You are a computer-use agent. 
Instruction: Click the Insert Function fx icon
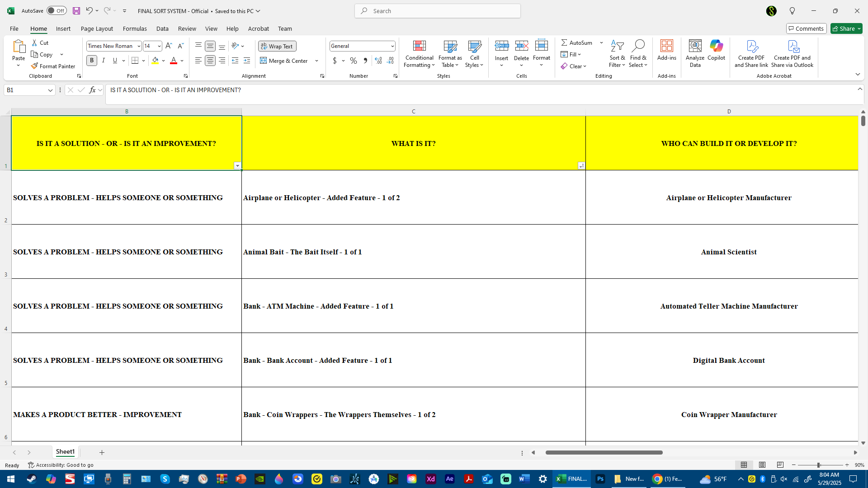[92, 90]
